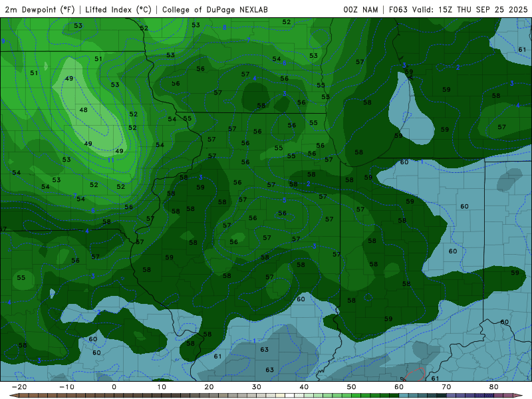Image resolution: width=532 pixels, height=399 pixels.
Task: Click the 40 label on the color scale
Action: point(304,387)
